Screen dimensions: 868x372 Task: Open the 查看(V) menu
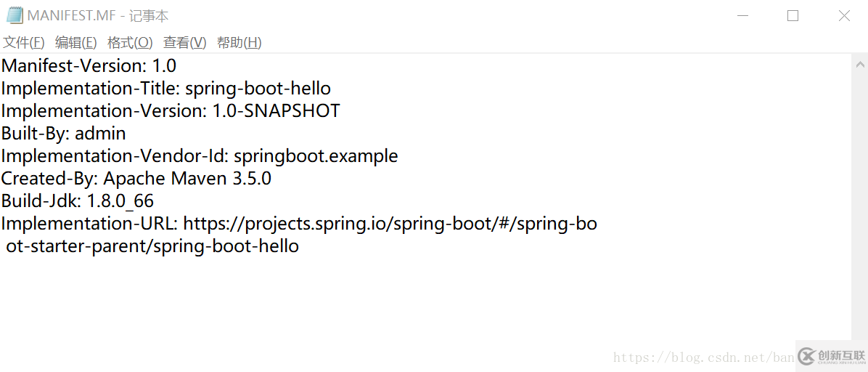(184, 43)
